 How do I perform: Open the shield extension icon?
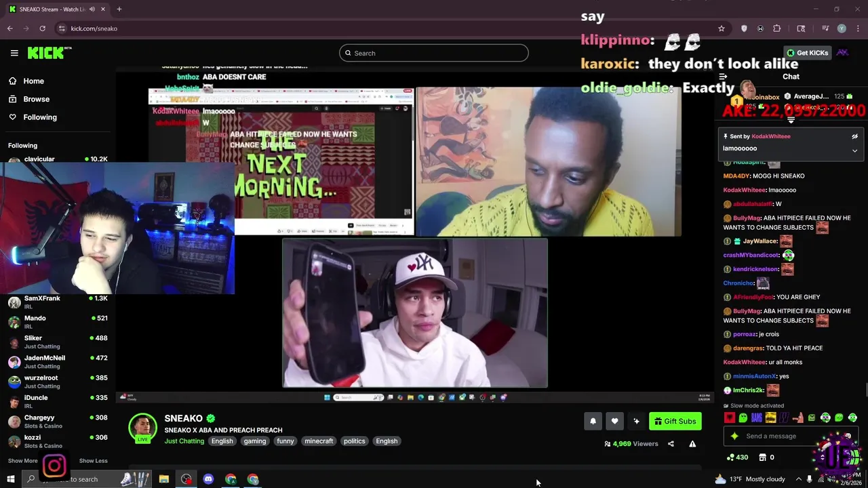[x=744, y=28]
